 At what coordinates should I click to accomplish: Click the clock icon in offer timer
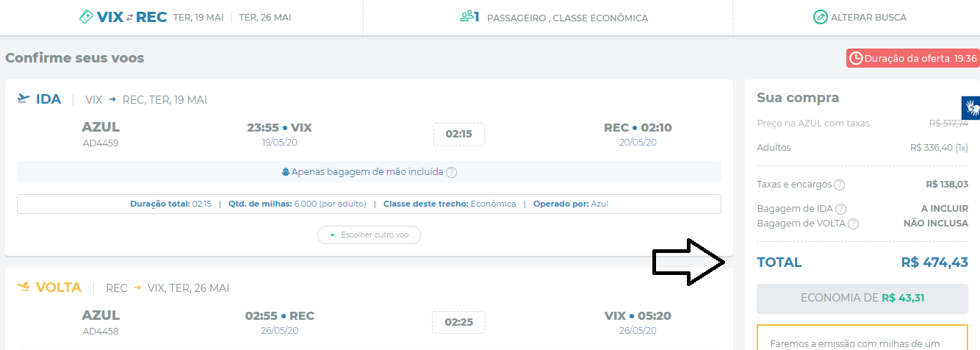[855, 58]
